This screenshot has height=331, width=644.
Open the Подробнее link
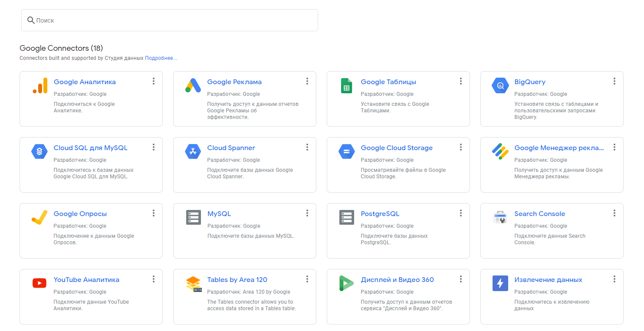point(161,58)
